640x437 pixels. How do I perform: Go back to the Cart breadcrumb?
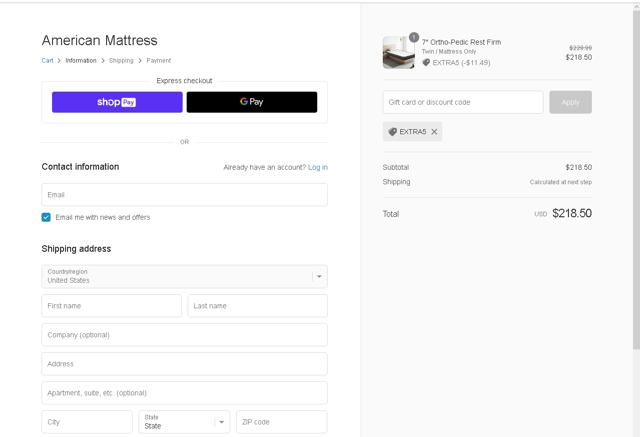click(x=47, y=60)
